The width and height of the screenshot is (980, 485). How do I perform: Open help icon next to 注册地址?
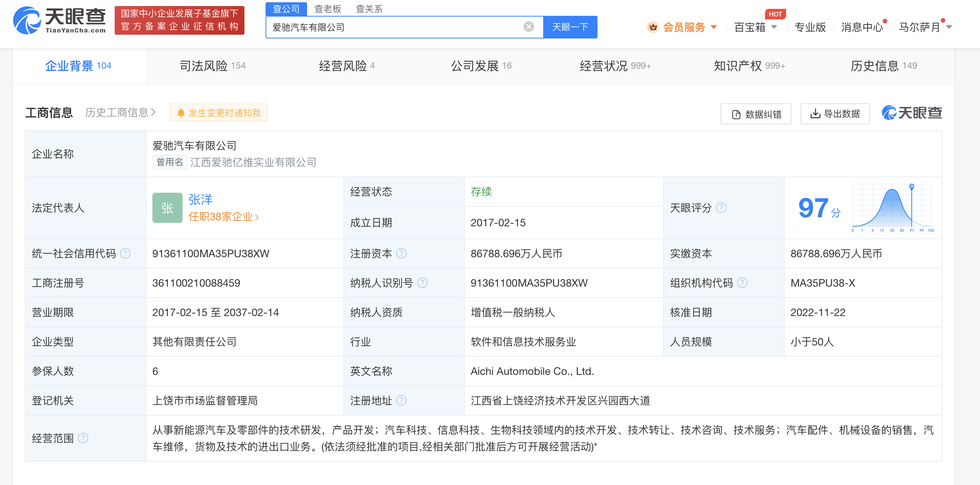[x=401, y=401]
